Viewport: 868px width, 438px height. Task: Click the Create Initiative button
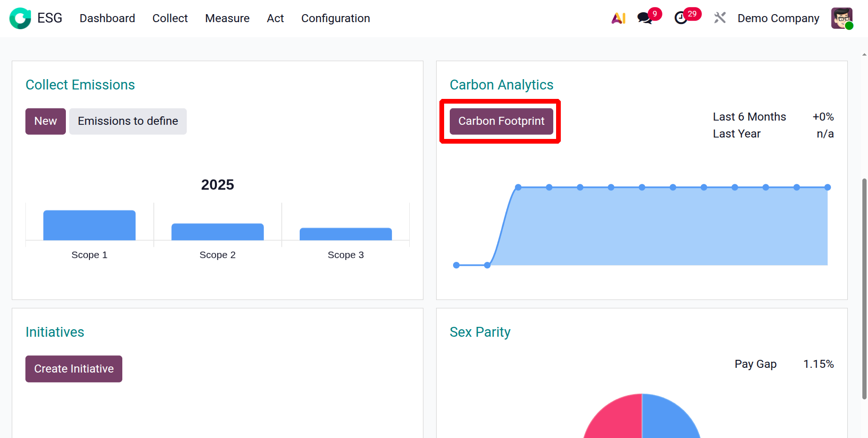[x=74, y=369]
